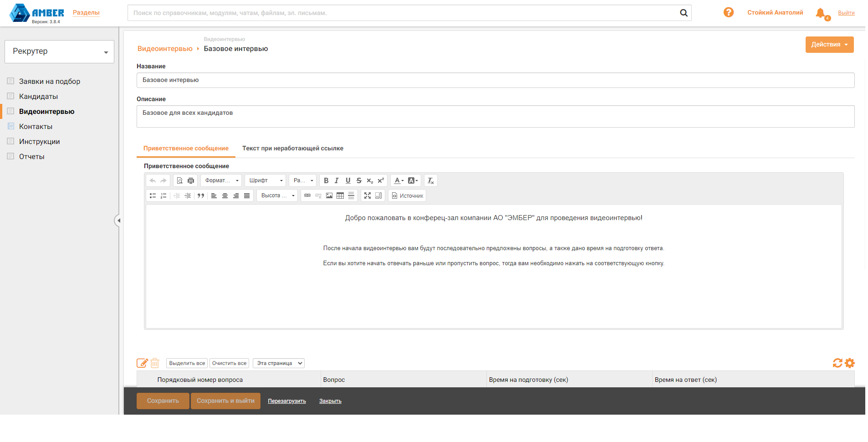Undo the last edit in the editor

(x=153, y=181)
